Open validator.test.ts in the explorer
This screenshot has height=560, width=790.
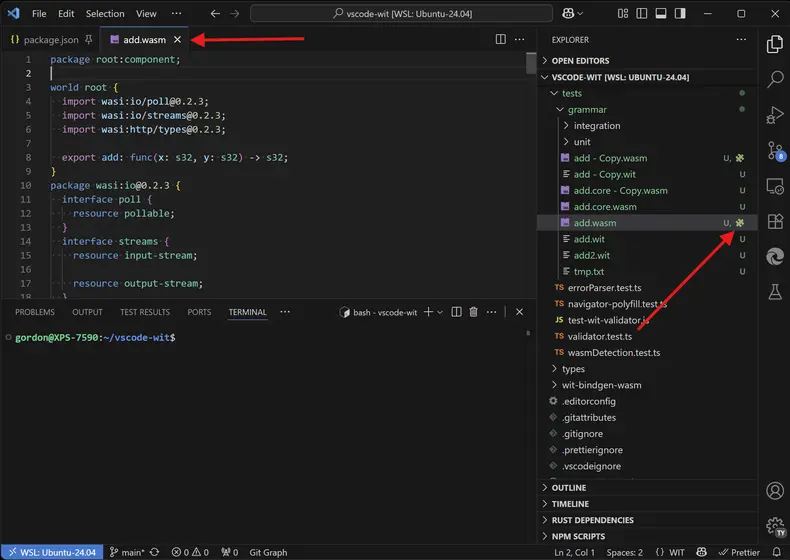tap(599, 336)
